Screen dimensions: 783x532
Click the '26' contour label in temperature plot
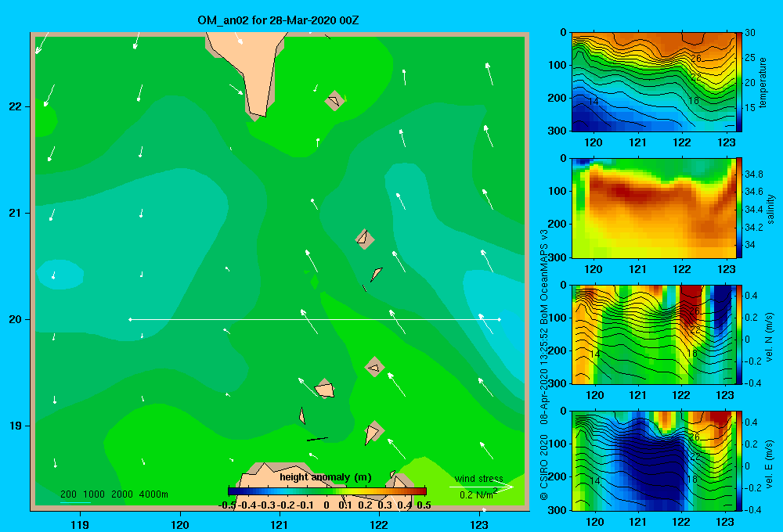[x=696, y=59]
